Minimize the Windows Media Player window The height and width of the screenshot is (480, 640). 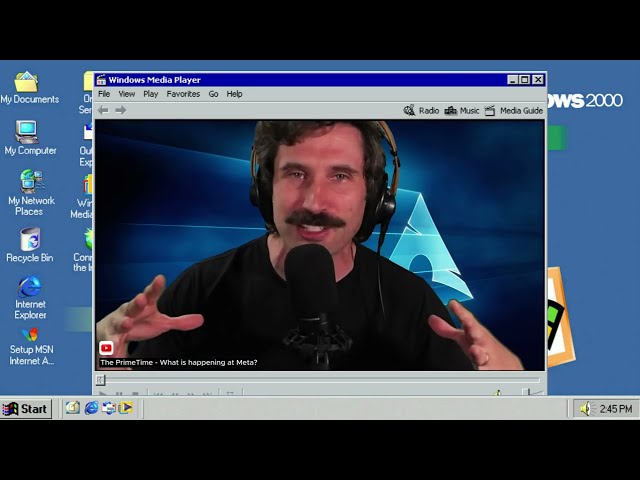(x=512, y=80)
